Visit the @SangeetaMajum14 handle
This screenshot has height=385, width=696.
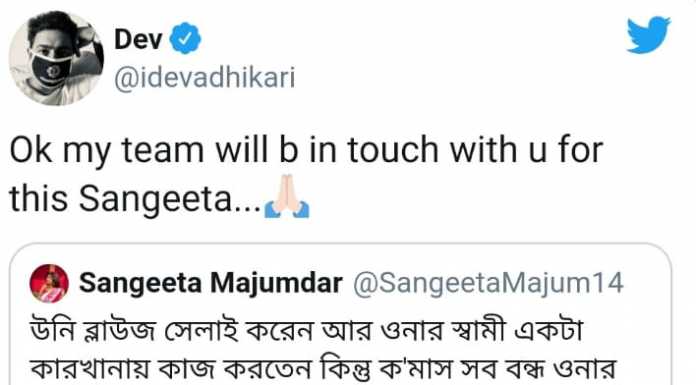pyautogui.click(x=488, y=284)
